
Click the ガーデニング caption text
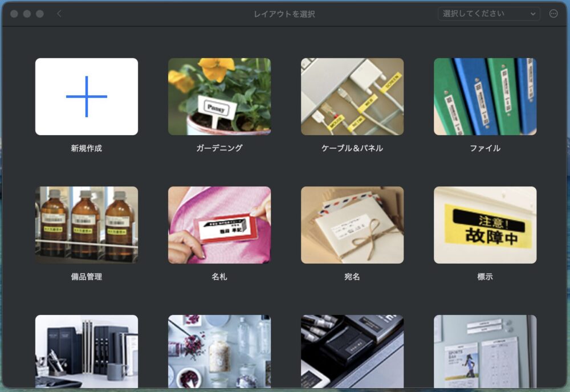pos(219,148)
